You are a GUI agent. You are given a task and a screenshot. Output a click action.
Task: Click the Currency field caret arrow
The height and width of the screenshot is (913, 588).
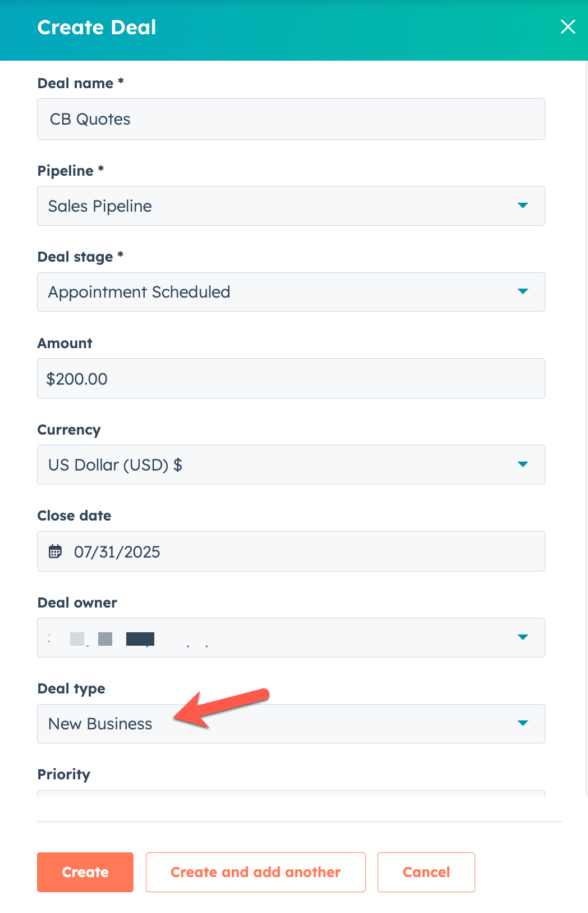coord(523,464)
